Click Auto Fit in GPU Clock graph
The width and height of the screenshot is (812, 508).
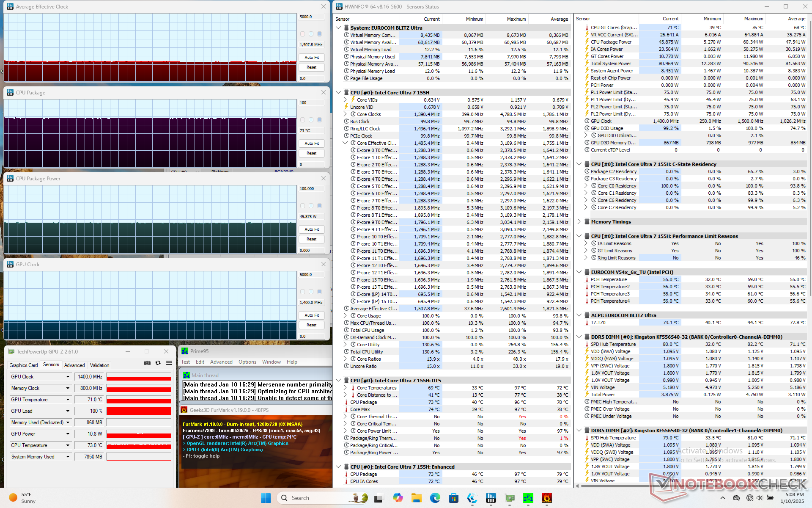coord(312,315)
